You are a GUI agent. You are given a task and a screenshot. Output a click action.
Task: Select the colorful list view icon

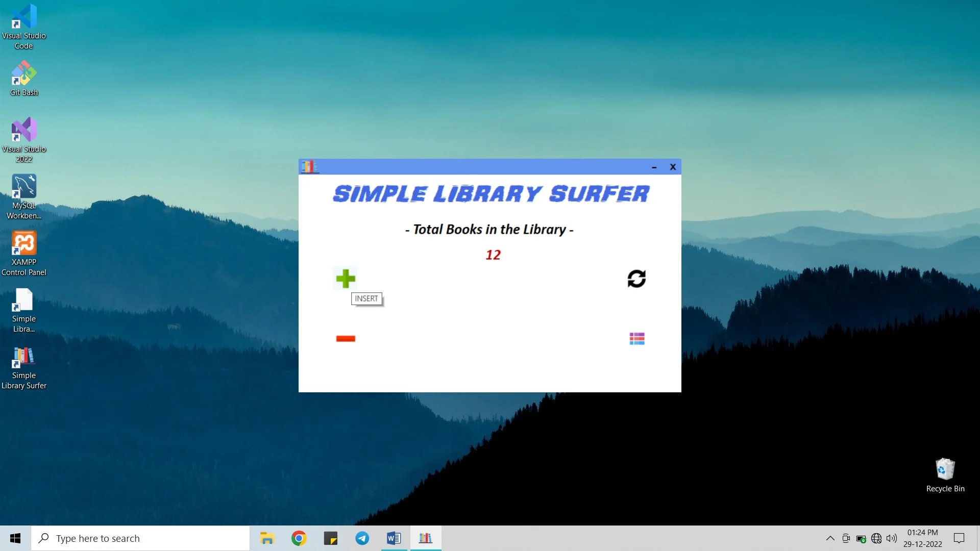[x=636, y=338]
